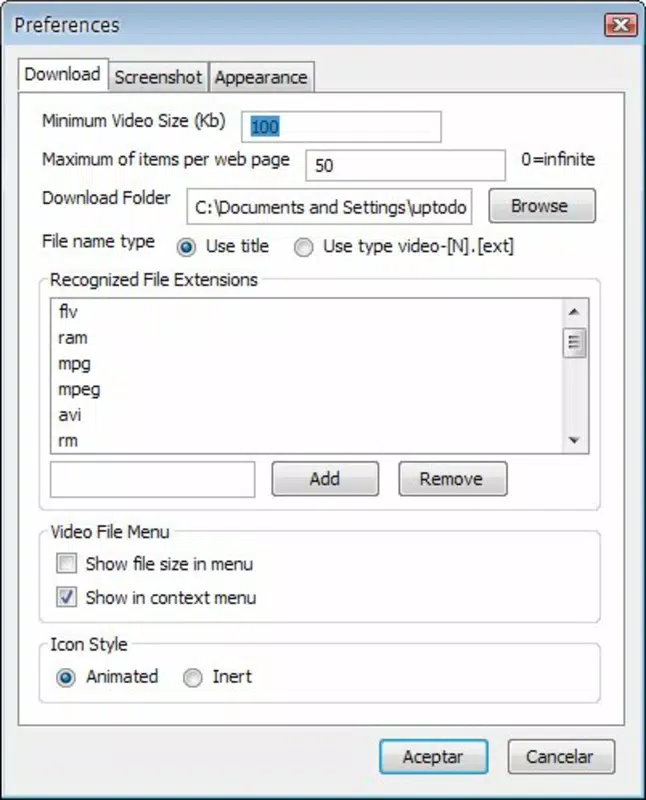This screenshot has height=800, width=646.
Task: Click the Maximum items per web page field
Action: (x=406, y=165)
